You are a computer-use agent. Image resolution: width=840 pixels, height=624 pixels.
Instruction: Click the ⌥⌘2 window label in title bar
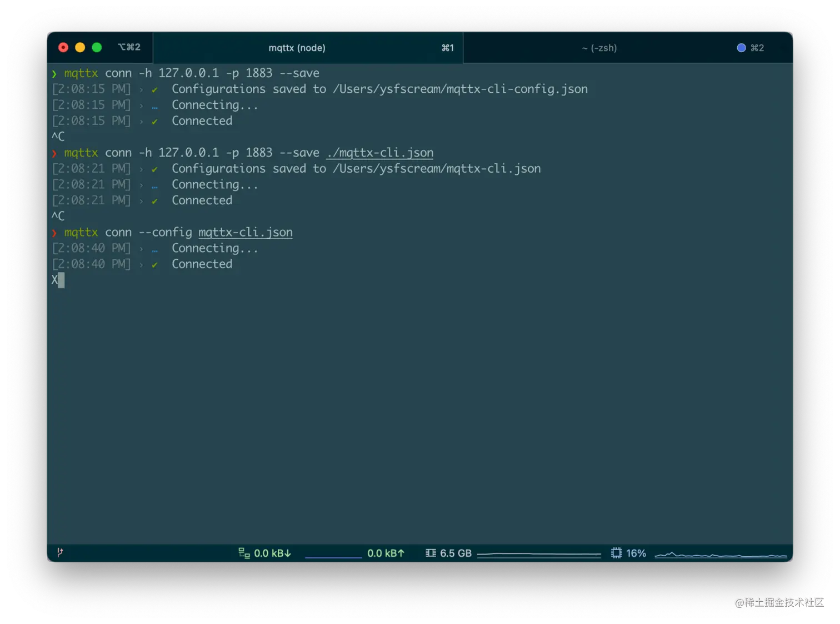[129, 47]
